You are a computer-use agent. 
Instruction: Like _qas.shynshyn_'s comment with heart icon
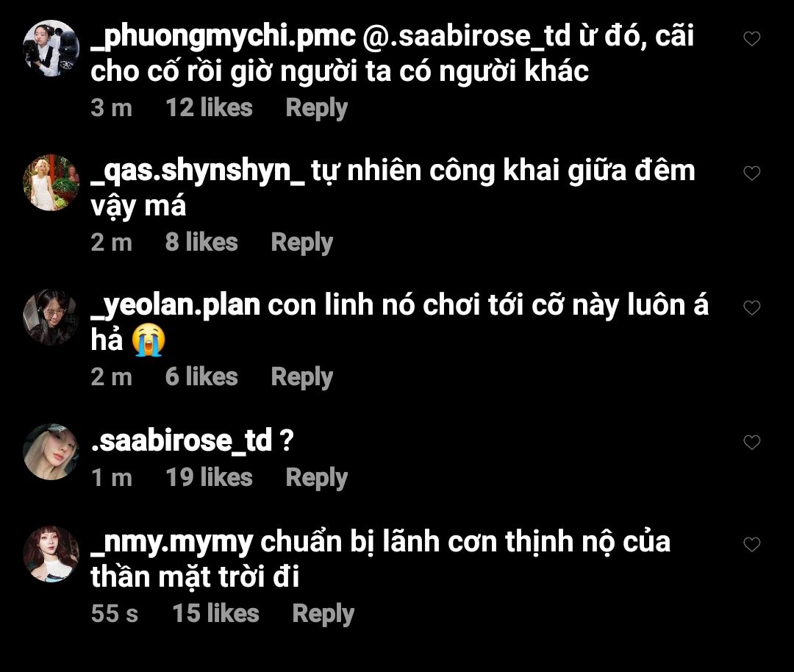[x=751, y=174]
